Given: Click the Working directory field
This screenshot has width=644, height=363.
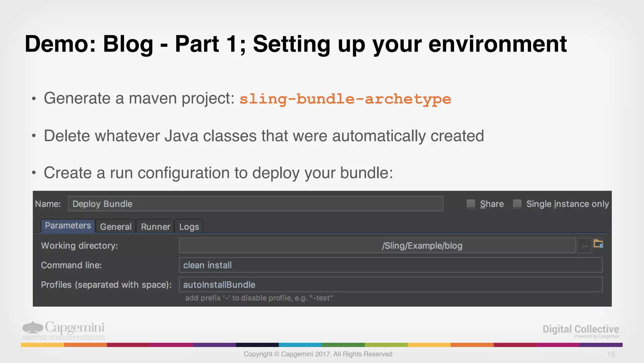Looking at the screenshot, I should (x=377, y=246).
